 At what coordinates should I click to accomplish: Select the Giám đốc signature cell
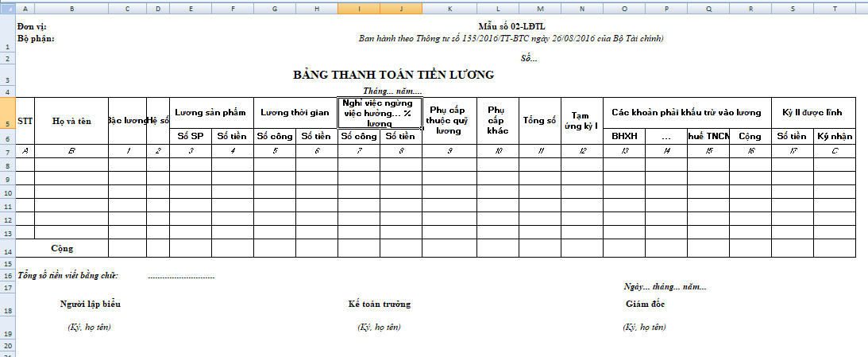pos(645,305)
